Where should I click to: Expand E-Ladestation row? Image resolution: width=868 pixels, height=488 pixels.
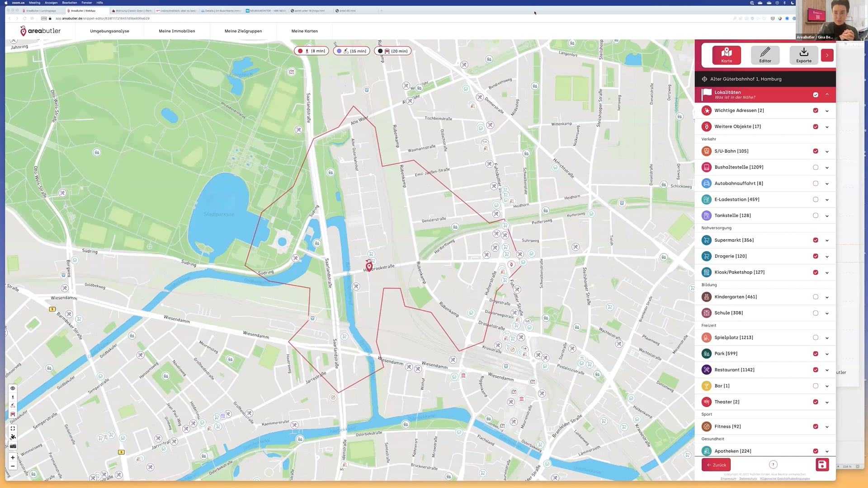coord(827,200)
